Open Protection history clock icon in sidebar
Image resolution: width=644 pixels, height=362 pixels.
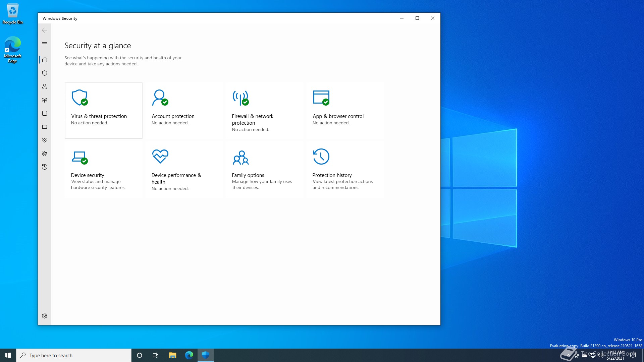tap(45, 167)
